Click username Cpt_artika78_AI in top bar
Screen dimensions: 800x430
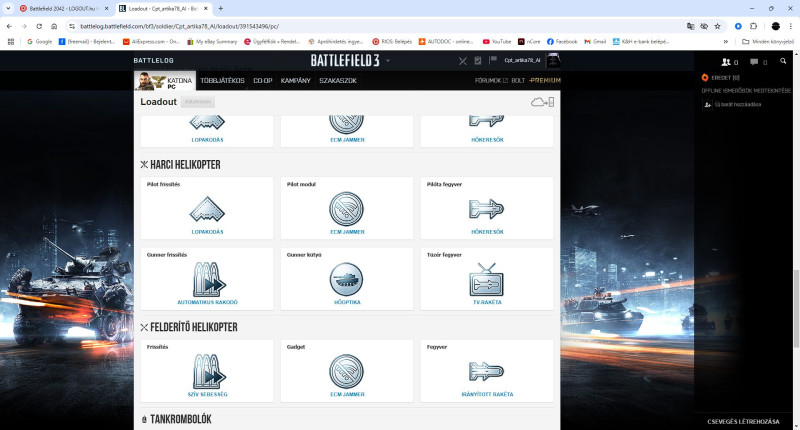point(522,60)
